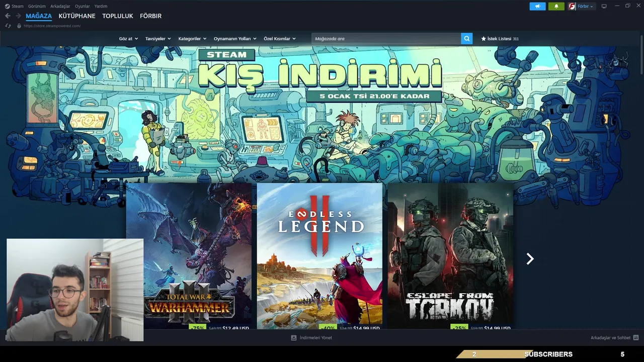
Task: Click İndirmeleri Yönet downloads link
Action: (316, 338)
